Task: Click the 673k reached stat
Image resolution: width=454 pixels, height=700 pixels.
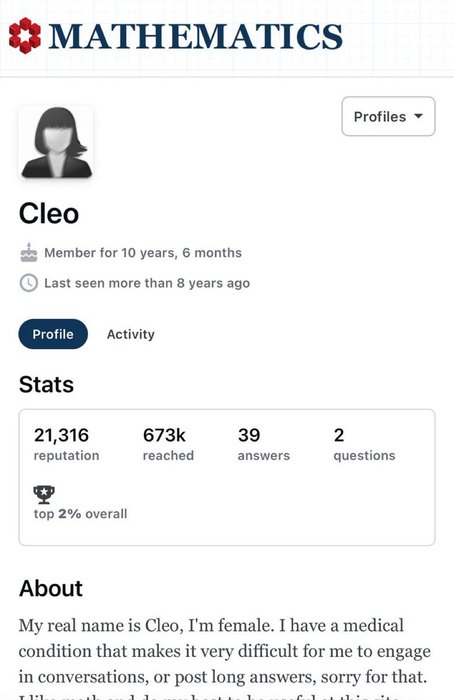Action: click(x=168, y=444)
